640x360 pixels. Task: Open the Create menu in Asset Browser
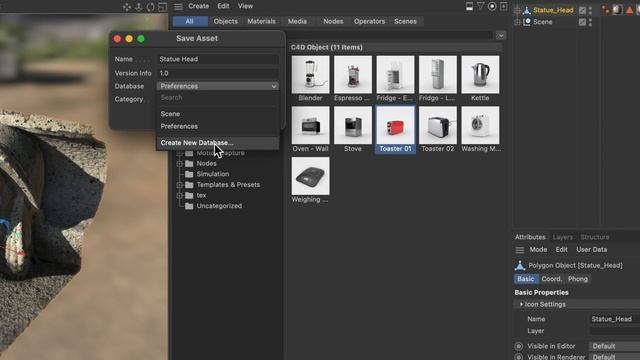[198, 6]
